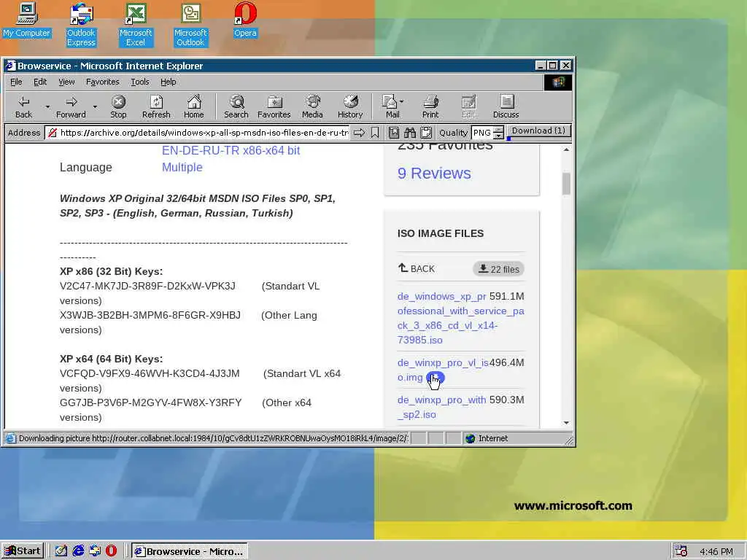Click the Start button
The width and height of the screenshot is (747, 560).
tap(23, 551)
